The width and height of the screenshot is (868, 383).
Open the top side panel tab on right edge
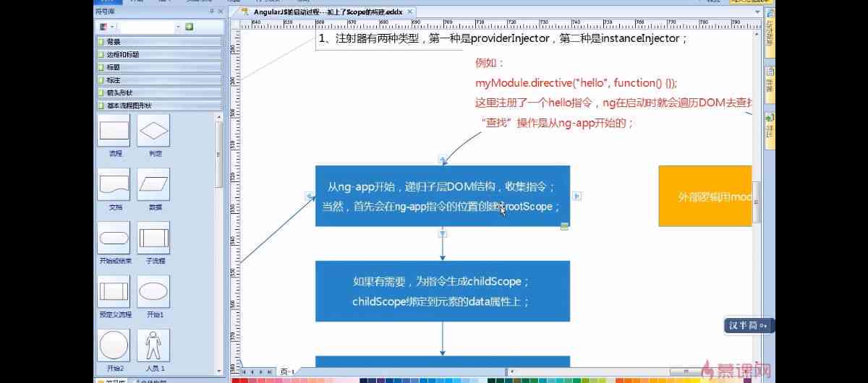[770, 34]
